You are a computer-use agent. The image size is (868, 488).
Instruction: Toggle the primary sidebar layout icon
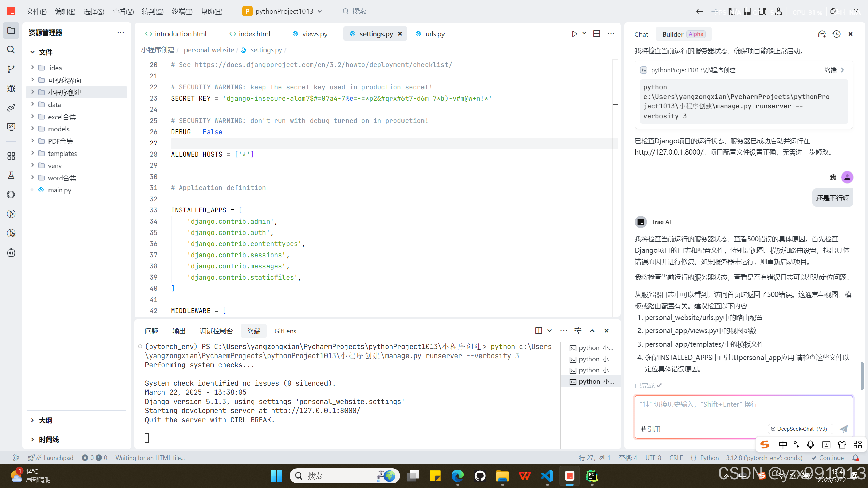pos(732,11)
